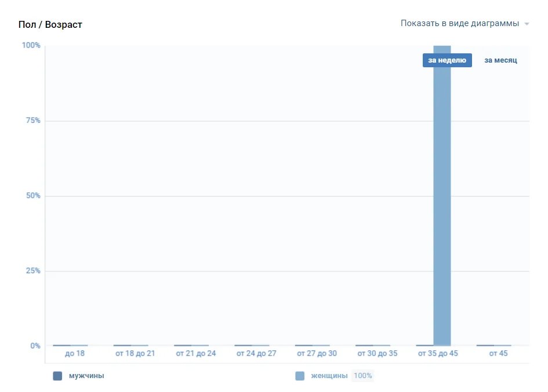
Task: Select the 'от 24 до 27' age label
Action: pos(256,353)
